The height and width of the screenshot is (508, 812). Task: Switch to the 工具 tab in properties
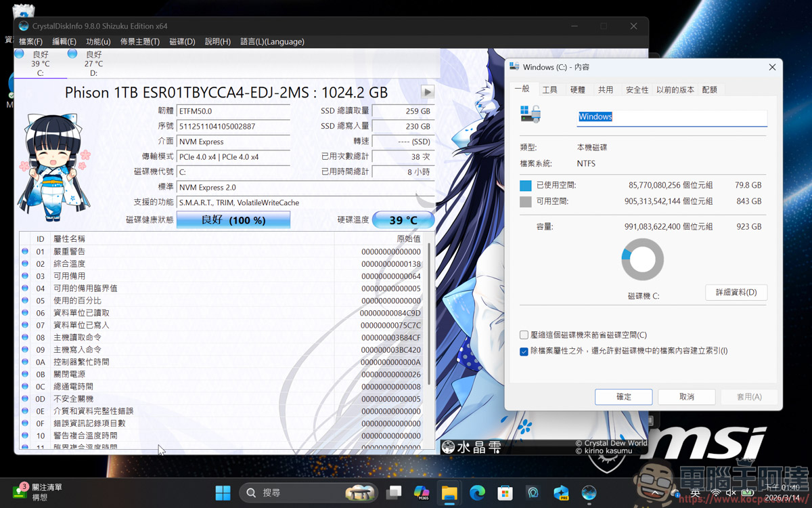[551, 89]
